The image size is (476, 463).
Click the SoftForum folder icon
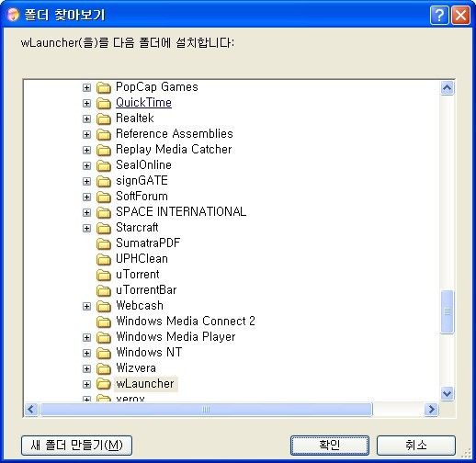coord(104,197)
